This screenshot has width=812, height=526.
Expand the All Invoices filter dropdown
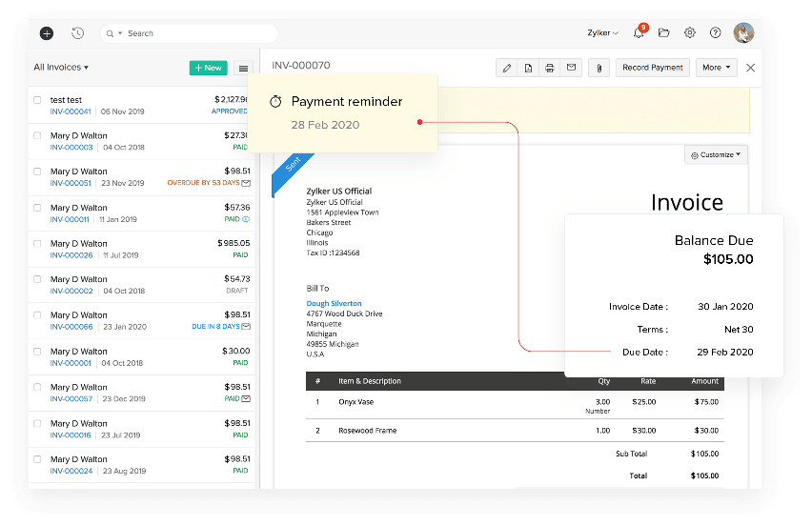[x=61, y=68]
